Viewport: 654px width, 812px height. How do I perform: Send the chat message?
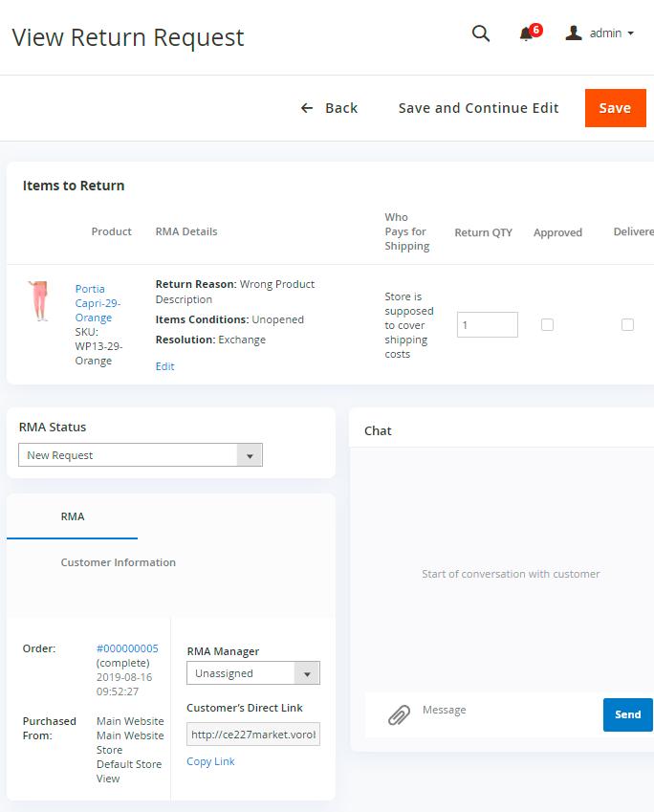627,714
